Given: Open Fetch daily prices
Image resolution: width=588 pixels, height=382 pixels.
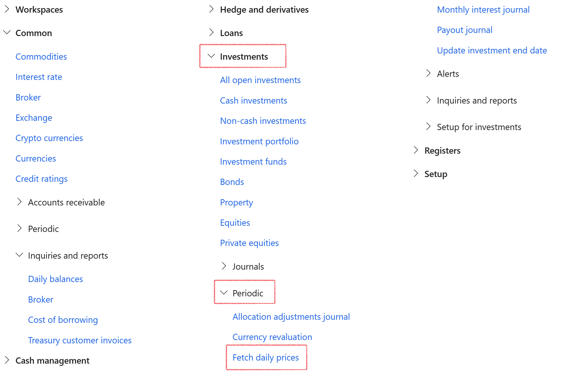Looking at the screenshot, I should point(265,357).
